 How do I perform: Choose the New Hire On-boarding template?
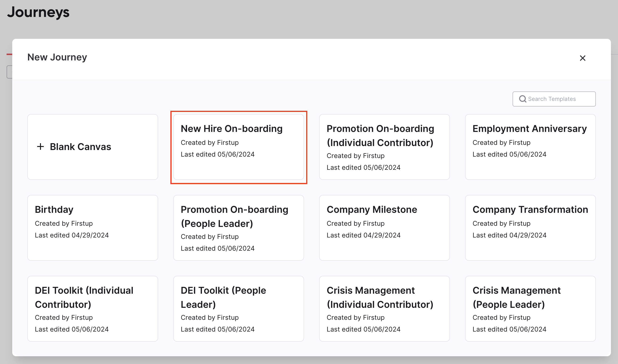coord(238,147)
